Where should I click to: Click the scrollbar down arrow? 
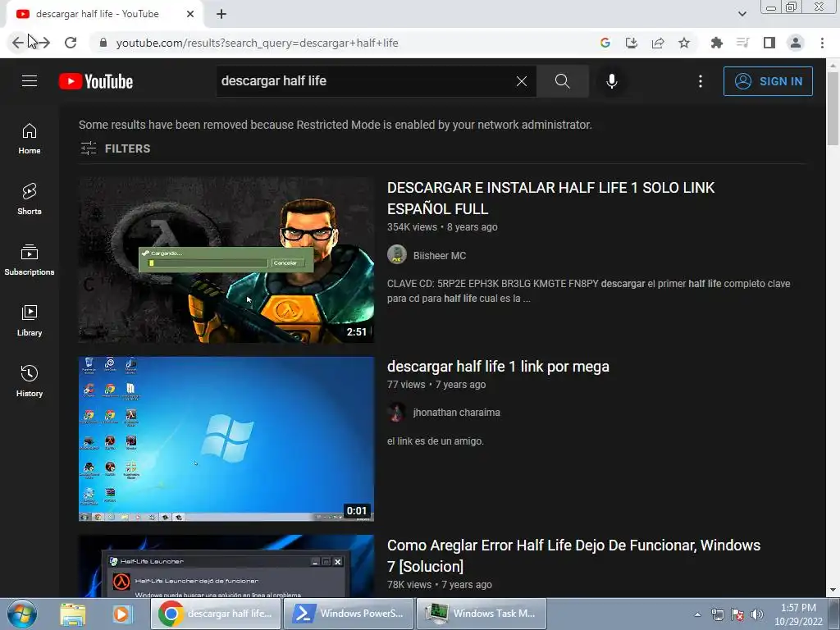point(833,591)
